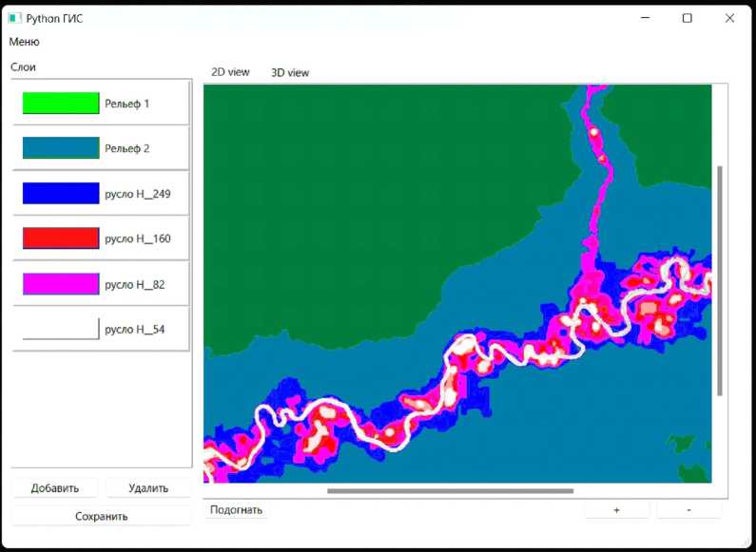
Task: Click the teal swatch of Рельеф 2
Action: pos(61,148)
